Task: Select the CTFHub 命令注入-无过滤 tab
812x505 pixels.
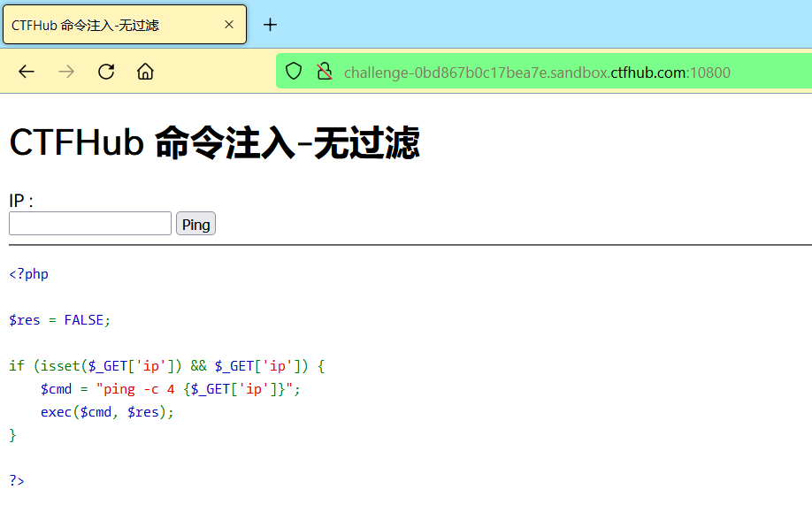Action: [x=125, y=25]
